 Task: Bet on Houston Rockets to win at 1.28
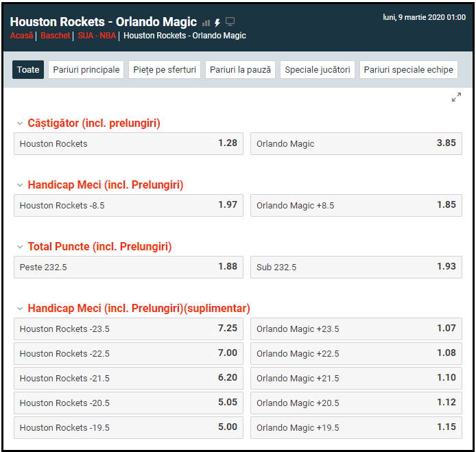[128, 143]
